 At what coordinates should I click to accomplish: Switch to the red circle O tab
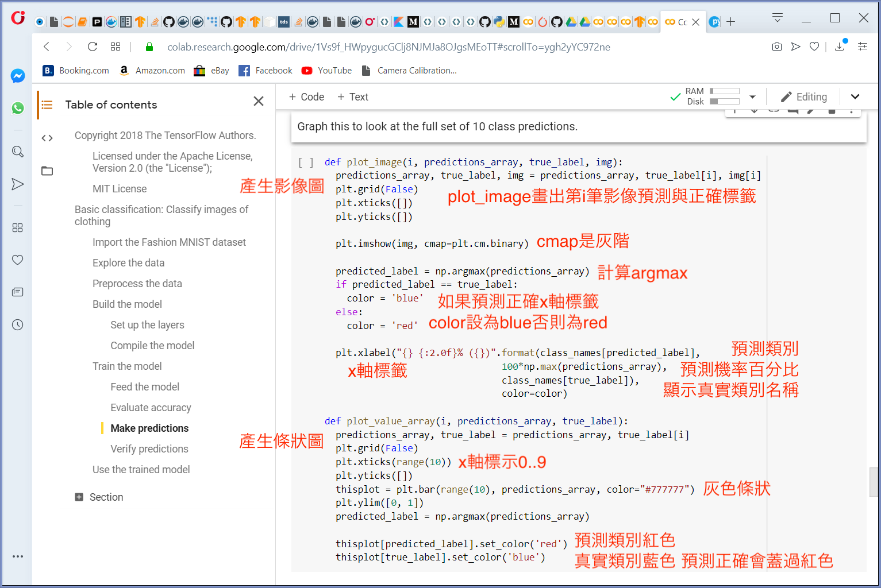point(370,22)
